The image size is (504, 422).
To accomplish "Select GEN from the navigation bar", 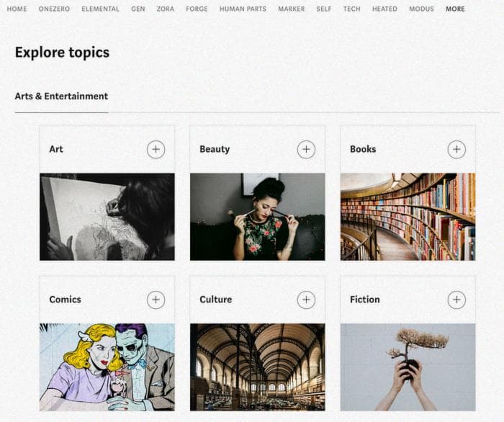I will (x=138, y=9).
